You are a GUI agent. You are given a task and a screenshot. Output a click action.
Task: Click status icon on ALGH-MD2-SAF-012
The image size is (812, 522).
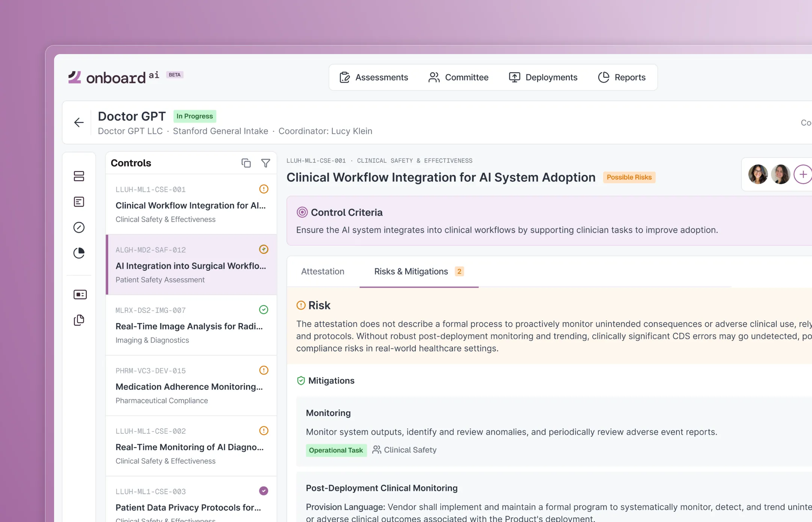264,249
